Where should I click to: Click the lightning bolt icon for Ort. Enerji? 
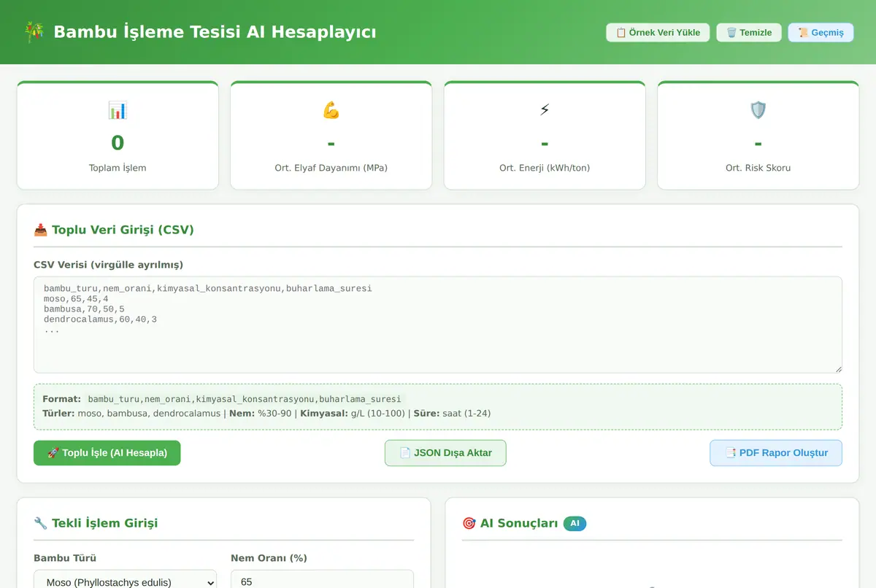[x=545, y=110]
